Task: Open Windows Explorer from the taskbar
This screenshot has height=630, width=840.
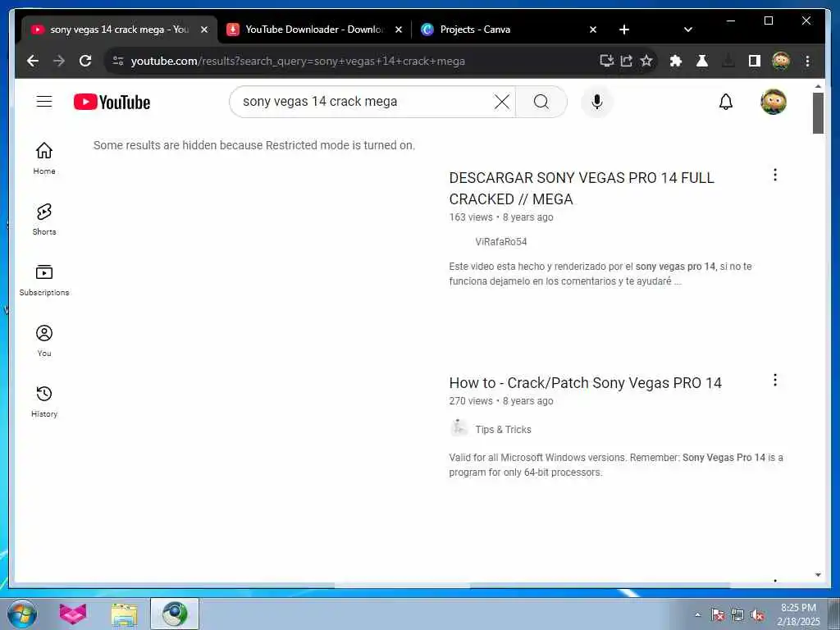Action: [125, 614]
